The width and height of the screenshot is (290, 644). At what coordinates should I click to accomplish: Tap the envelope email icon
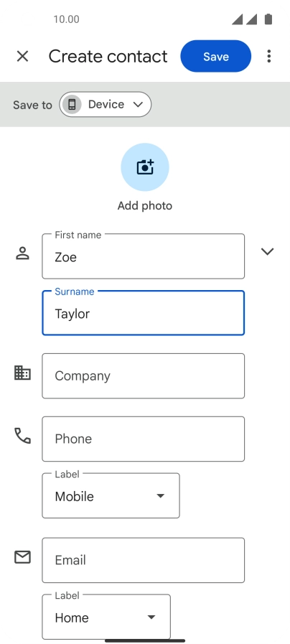coord(22,557)
